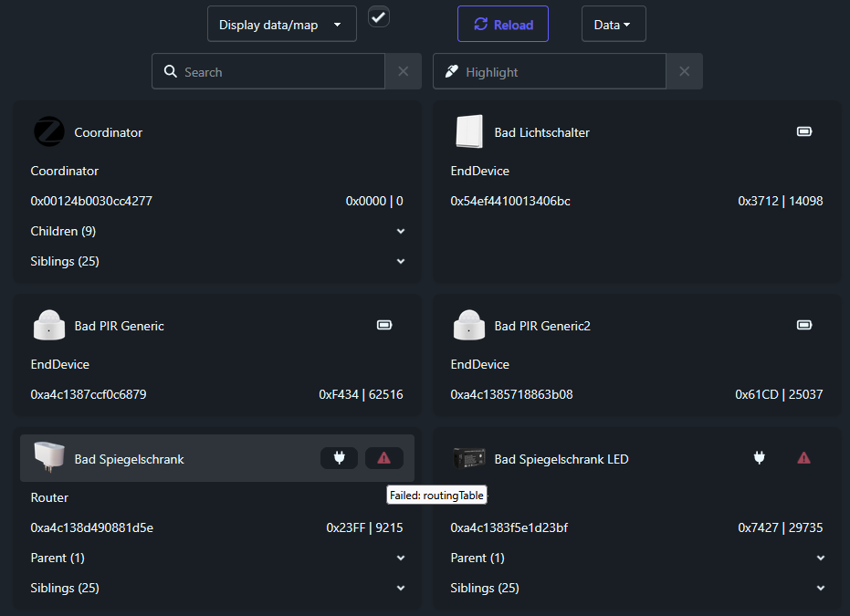Click mains plug icon on Bad Spiegelschrank
Viewport: 850px width, 616px height.
tap(340, 458)
